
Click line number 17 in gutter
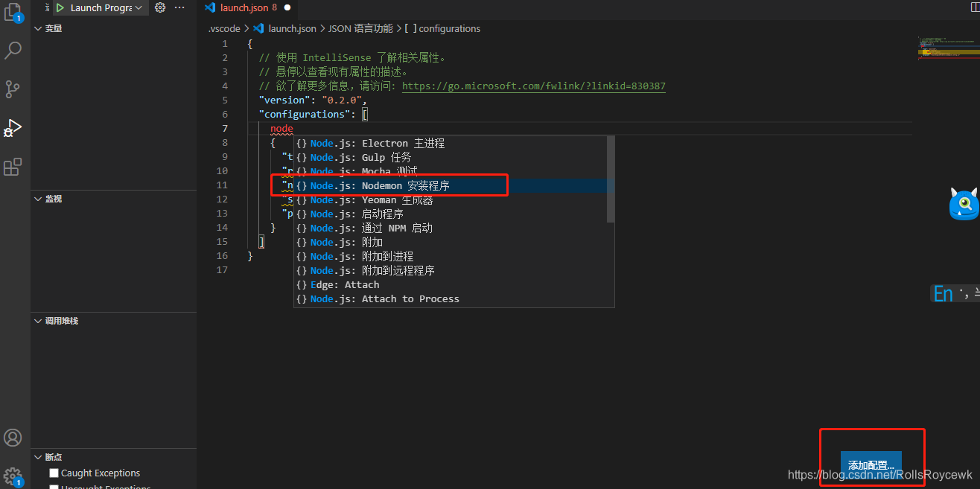223,270
